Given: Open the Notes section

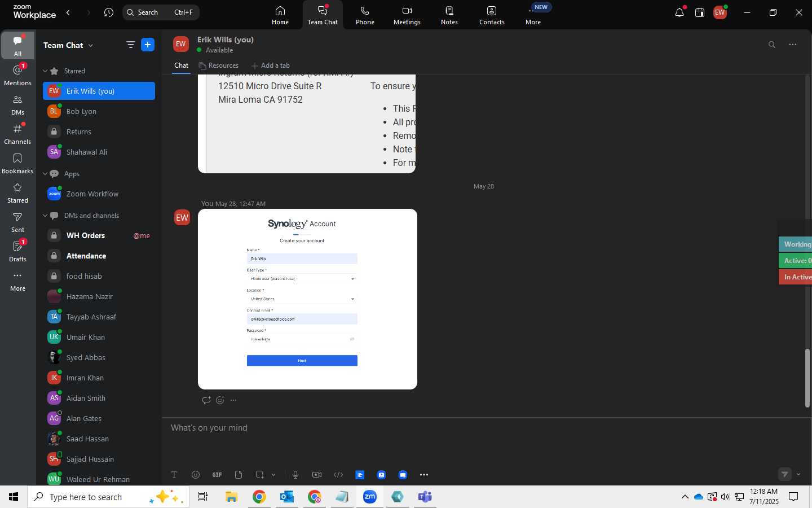Looking at the screenshot, I should pyautogui.click(x=449, y=15).
